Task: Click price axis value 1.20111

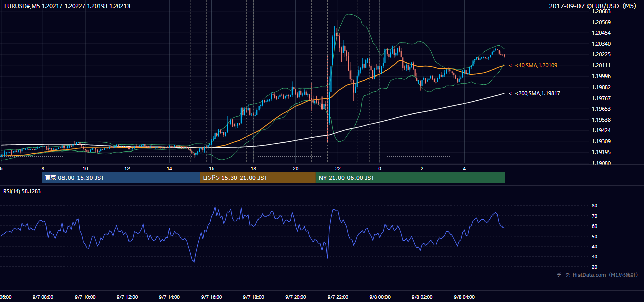Action: click(602, 65)
